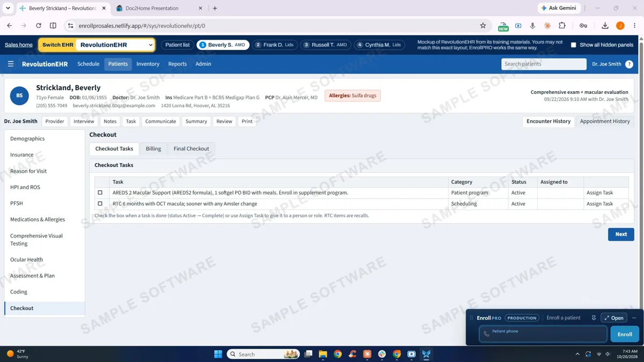Image resolution: width=644 pixels, height=362 pixels.
Task: Open the Inventory menu
Action: [148, 64]
